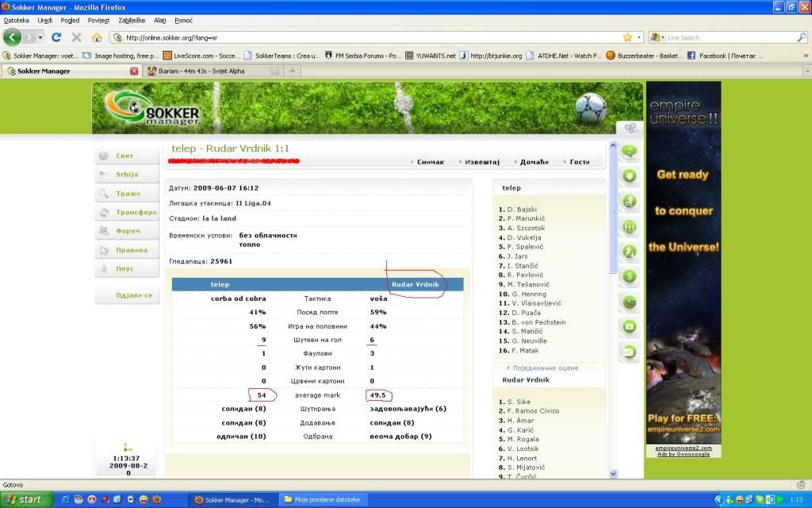Viewport: 812px width, 508px height.
Task: Click the green icon above the envelope icon
Action: point(629,326)
